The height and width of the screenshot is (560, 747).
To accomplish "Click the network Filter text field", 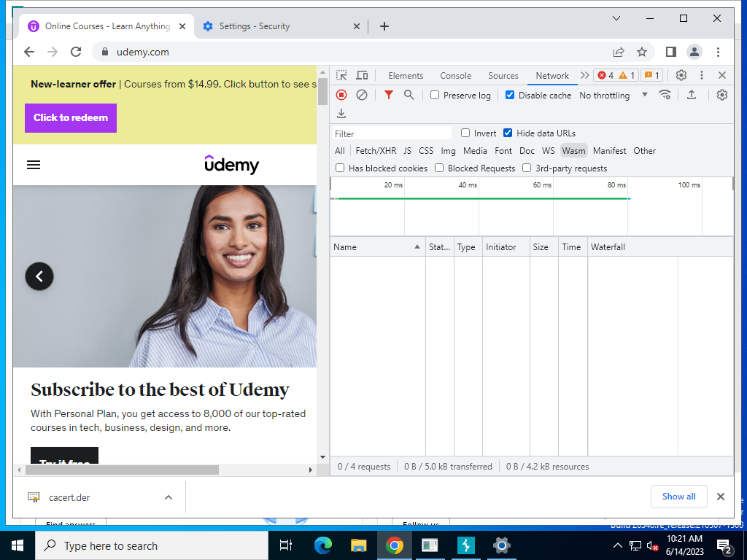I will click(392, 133).
